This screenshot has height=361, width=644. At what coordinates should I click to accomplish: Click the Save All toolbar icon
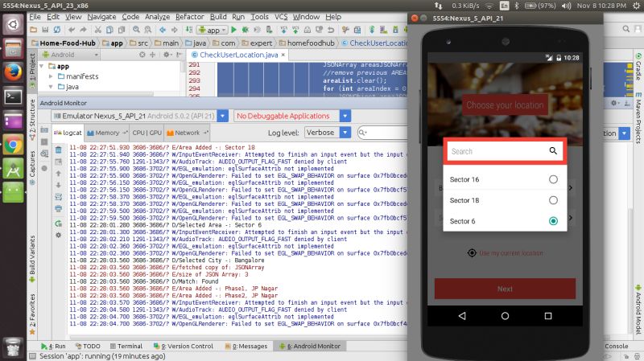45,30
